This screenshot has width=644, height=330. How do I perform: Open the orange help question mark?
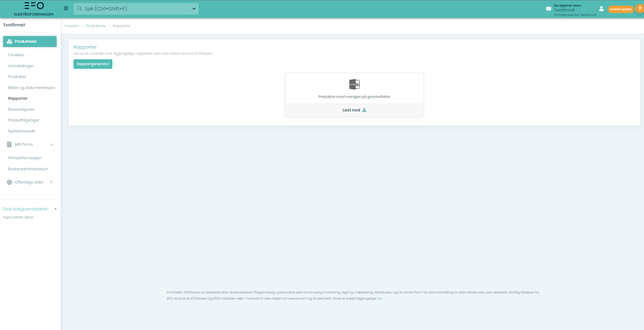(639, 9)
